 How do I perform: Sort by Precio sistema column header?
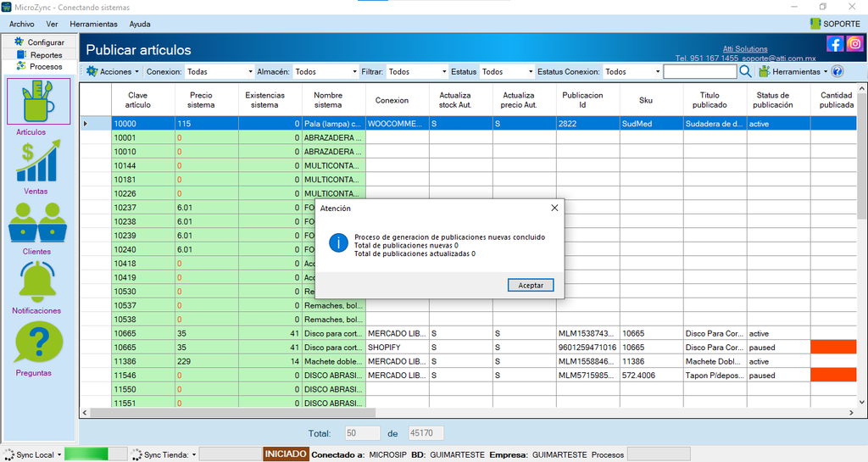click(x=207, y=99)
